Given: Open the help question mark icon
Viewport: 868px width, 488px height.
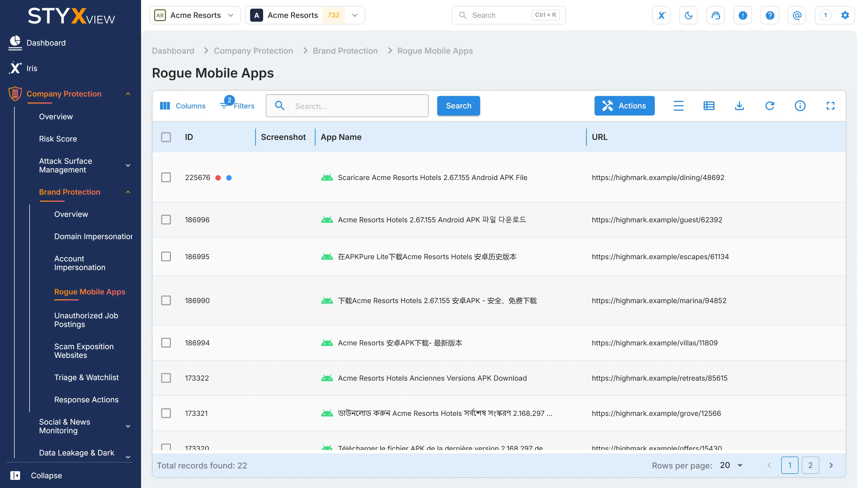Looking at the screenshot, I should (x=770, y=15).
